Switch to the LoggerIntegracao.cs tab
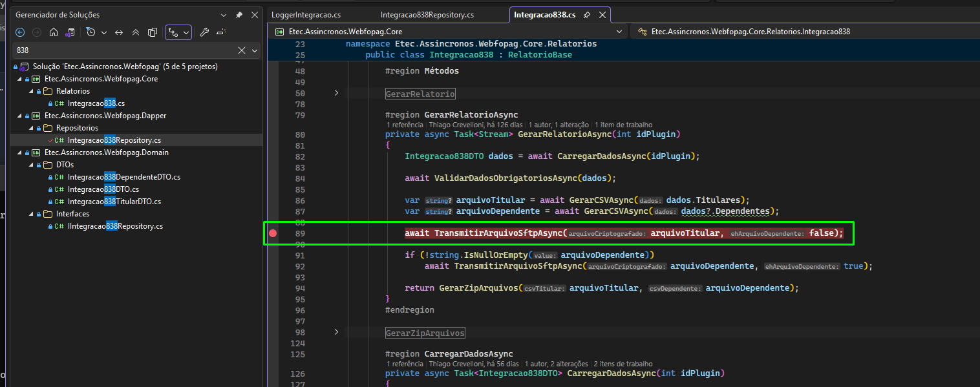 click(306, 14)
